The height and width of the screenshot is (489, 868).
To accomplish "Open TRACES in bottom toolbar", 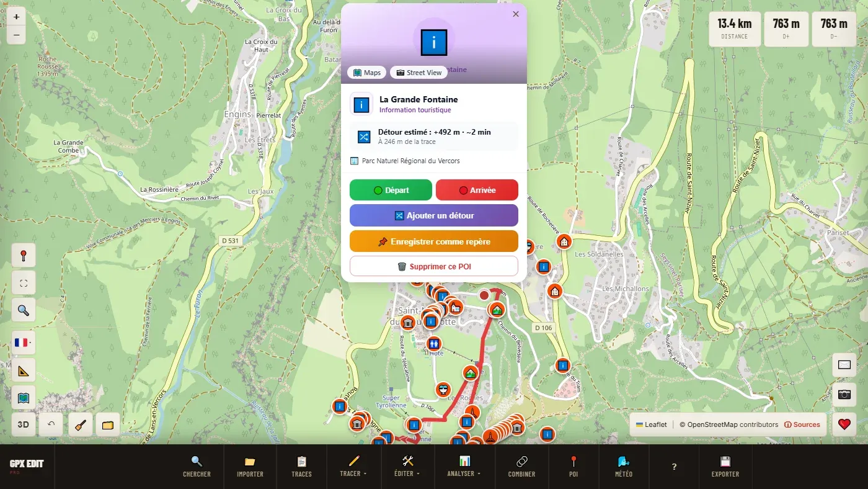I will click(301, 467).
